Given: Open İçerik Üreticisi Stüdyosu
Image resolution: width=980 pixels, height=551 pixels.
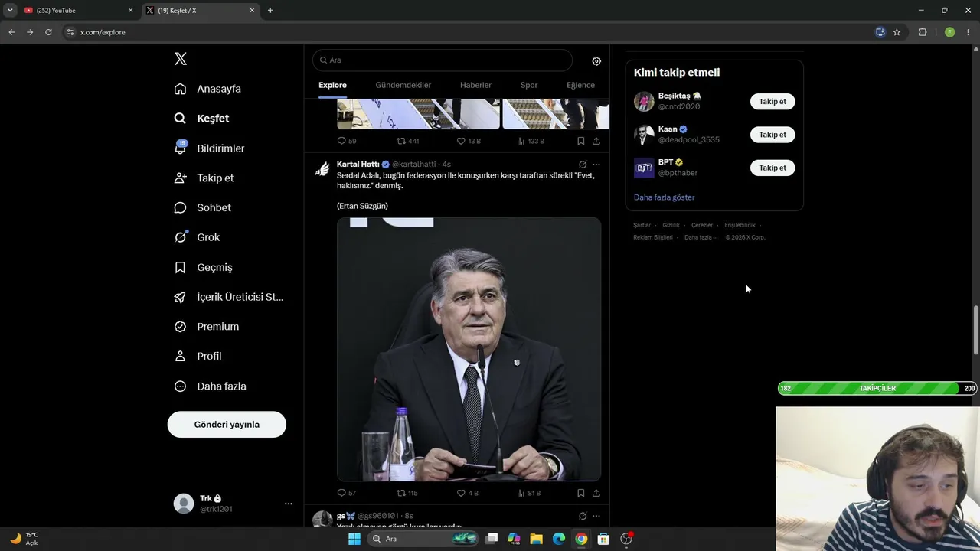Looking at the screenshot, I should coord(229,297).
